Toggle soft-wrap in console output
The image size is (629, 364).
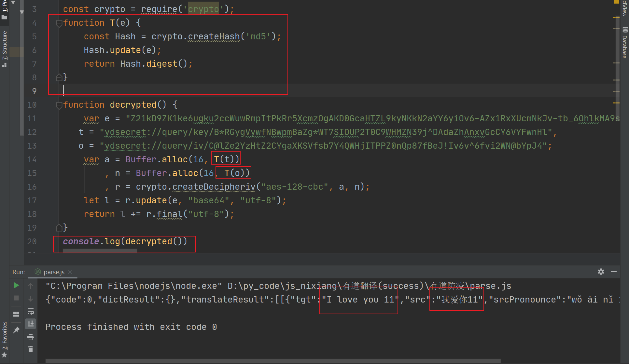[x=31, y=312]
